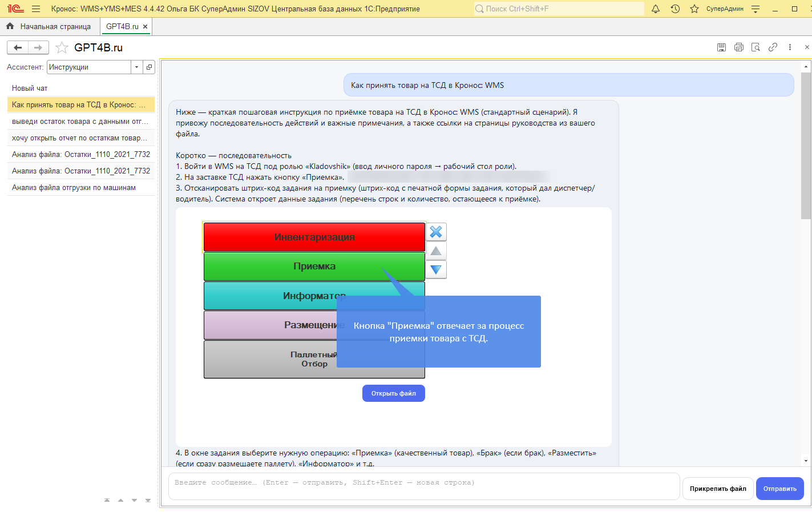Click the Отправить button
812x512 pixels.
tap(779, 489)
